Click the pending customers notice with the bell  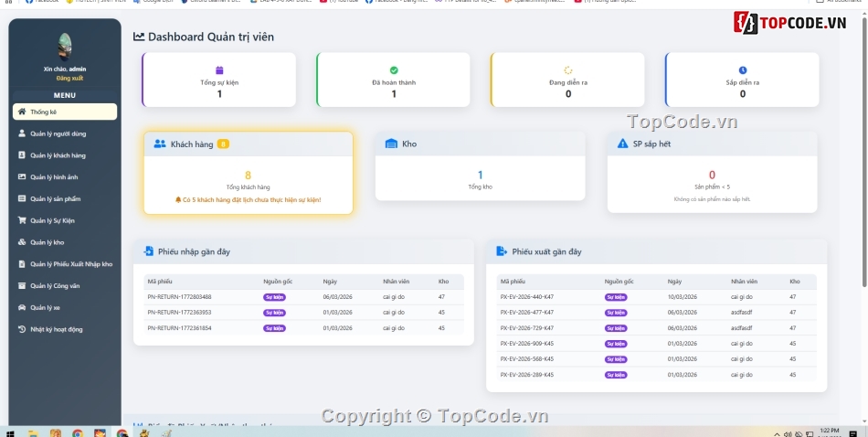tap(248, 199)
